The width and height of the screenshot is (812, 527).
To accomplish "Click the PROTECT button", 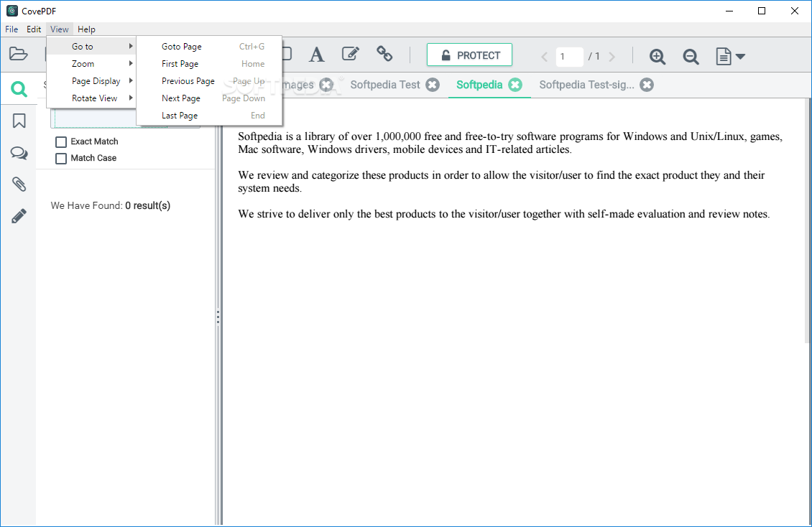I will coord(470,55).
